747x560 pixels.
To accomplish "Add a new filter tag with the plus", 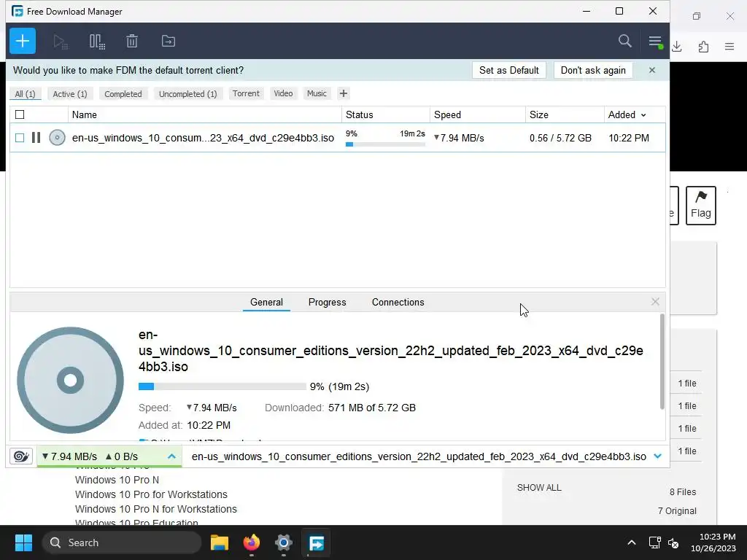I will tap(344, 93).
